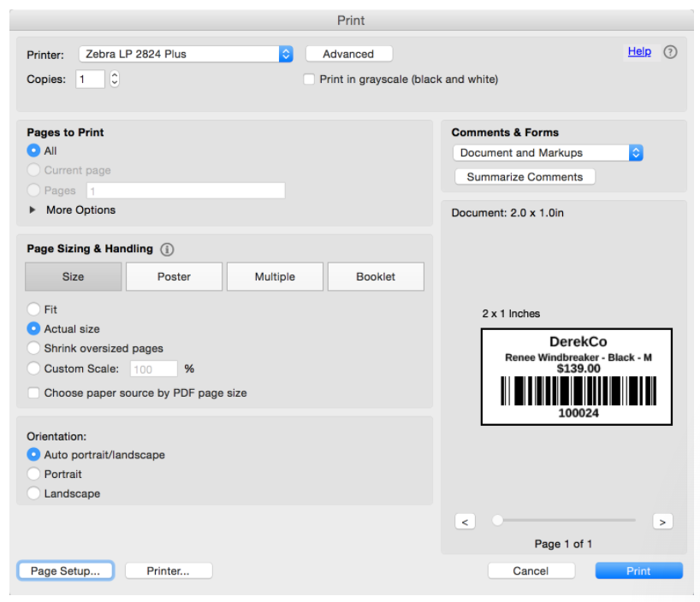Open the Help link
The height and width of the screenshot is (602, 700).
tap(639, 52)
